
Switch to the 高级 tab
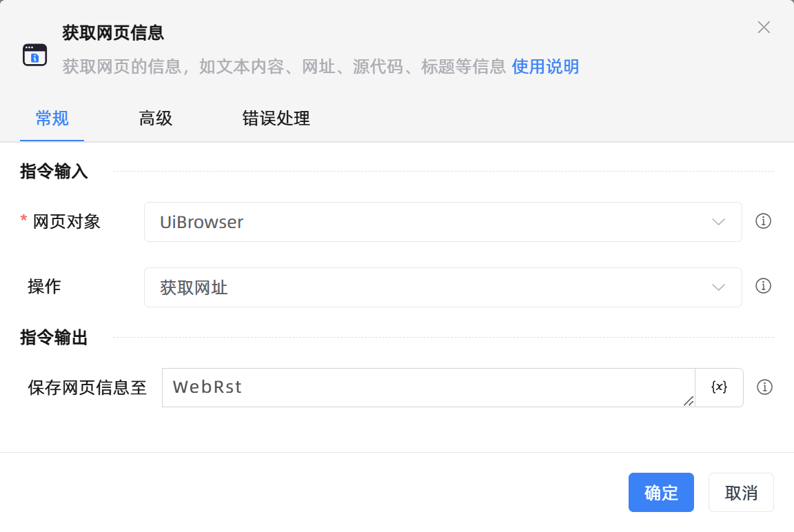coord(155,119)
